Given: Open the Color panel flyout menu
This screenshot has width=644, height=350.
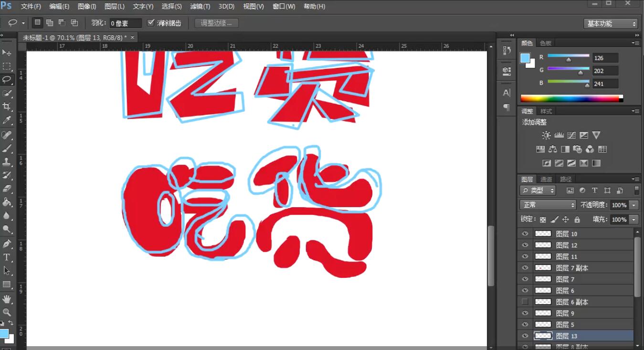Looking at the screenshot, I should pyautogui.click(x=635, y=43).
